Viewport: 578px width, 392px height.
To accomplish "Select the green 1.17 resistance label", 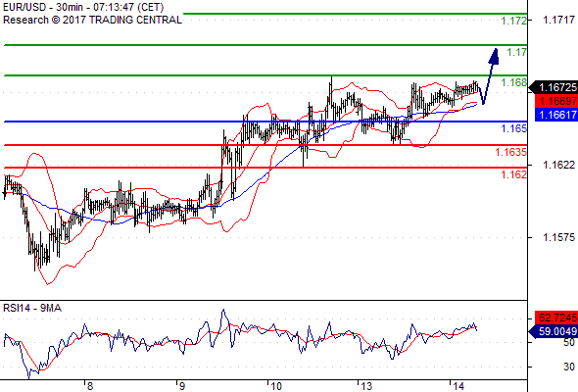I will tap(517, 52).
